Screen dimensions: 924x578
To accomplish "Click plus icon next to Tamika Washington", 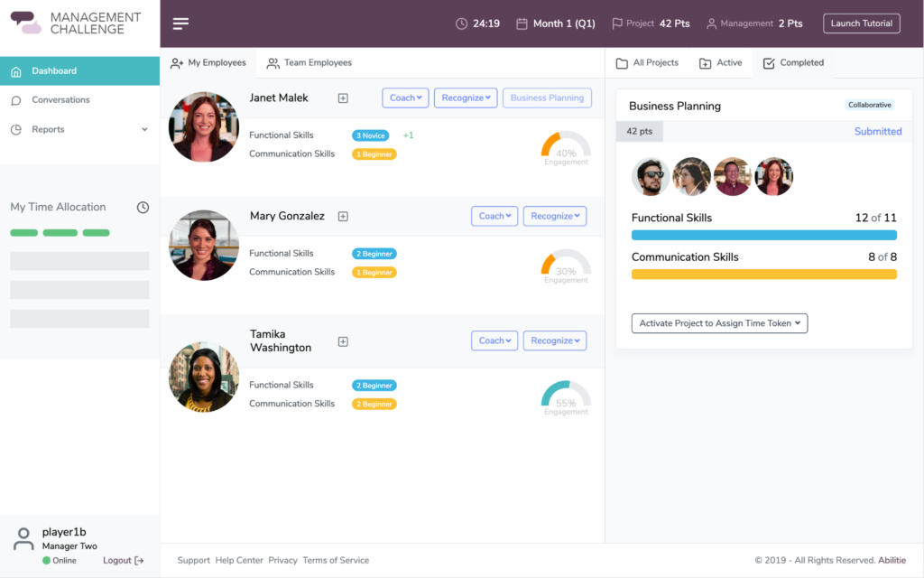I will tap(343, 341).
